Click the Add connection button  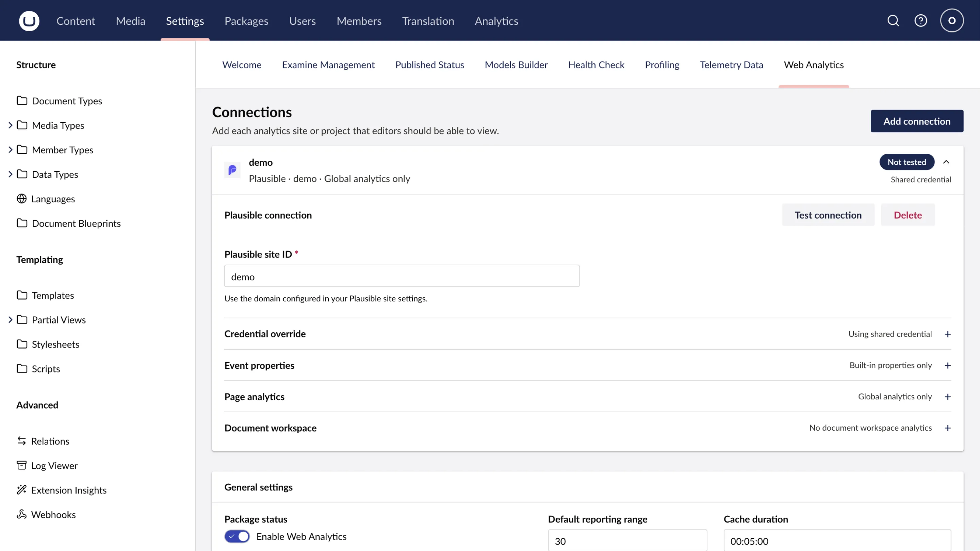pyautogui.click(x=917, y=121)
